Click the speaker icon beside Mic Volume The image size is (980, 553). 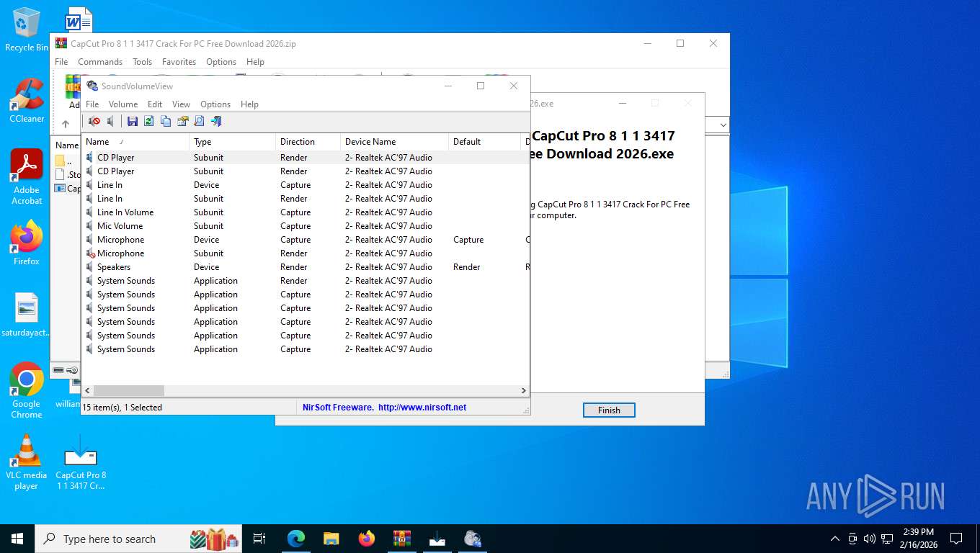(90, 226)
